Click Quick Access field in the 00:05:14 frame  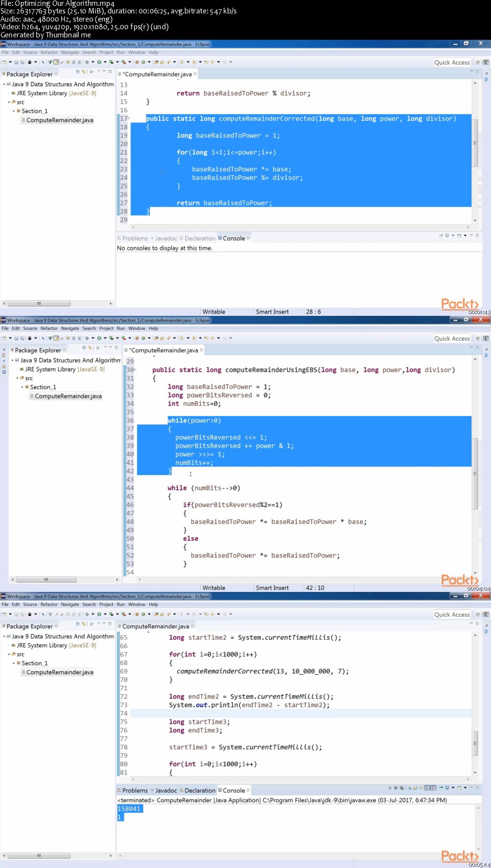[452, 615]
